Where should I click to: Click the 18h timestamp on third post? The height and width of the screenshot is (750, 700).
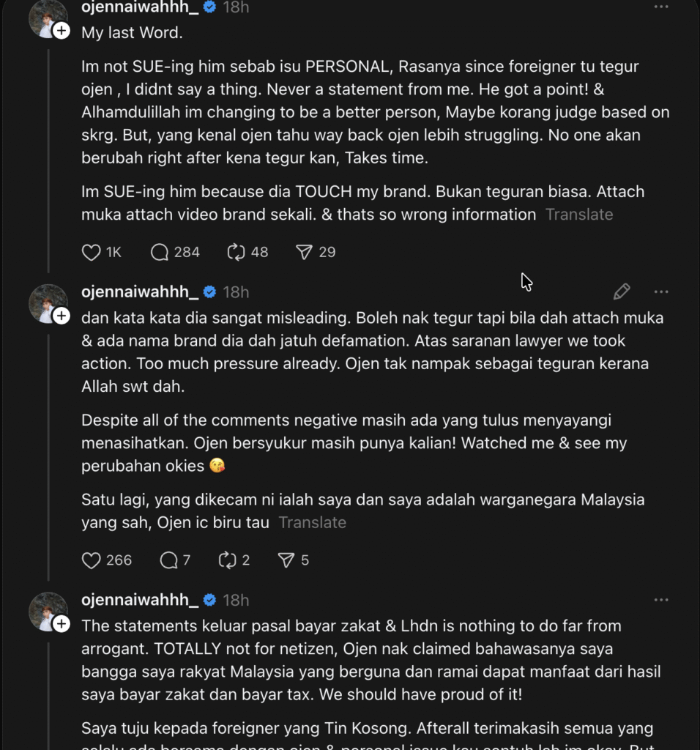coord(236,601)
